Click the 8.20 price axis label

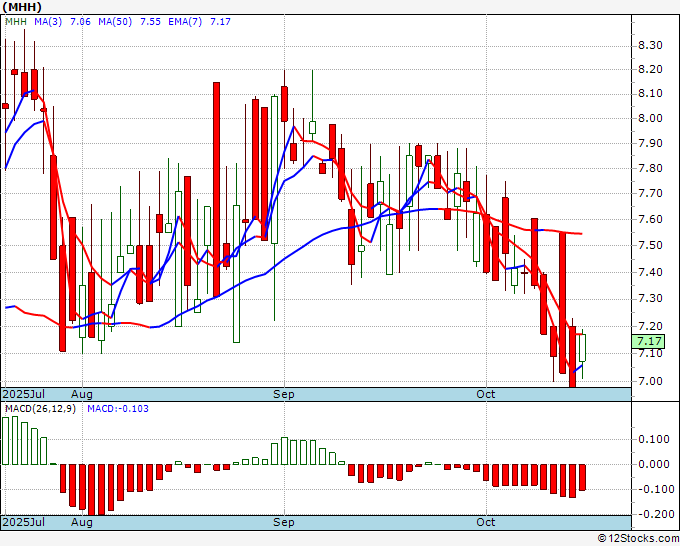point(650,69)
